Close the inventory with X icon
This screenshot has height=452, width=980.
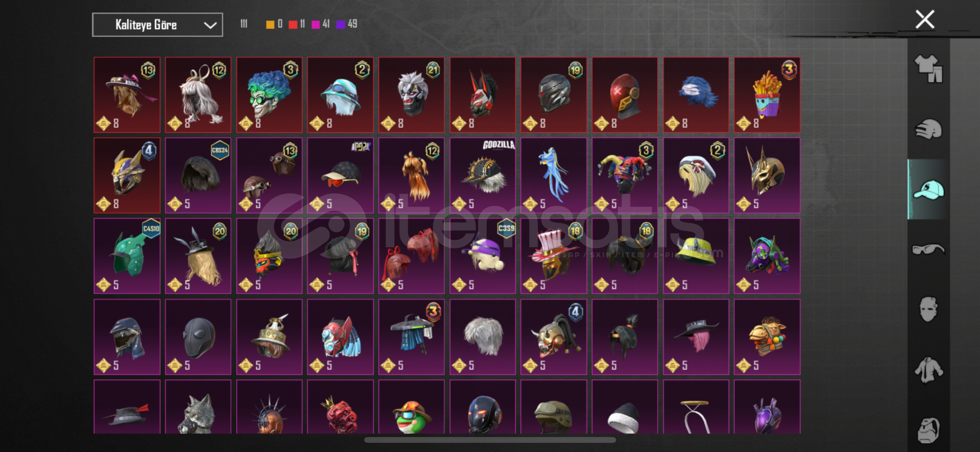pos(925,20)
